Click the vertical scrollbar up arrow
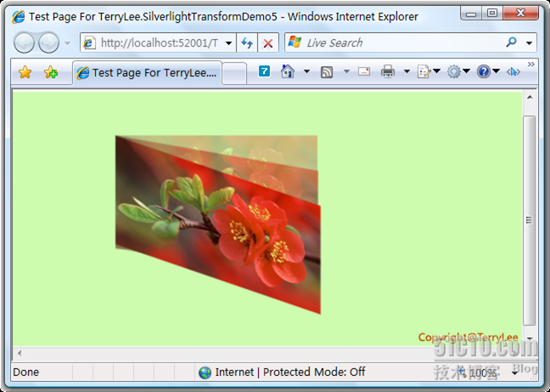 coord(530,97)
